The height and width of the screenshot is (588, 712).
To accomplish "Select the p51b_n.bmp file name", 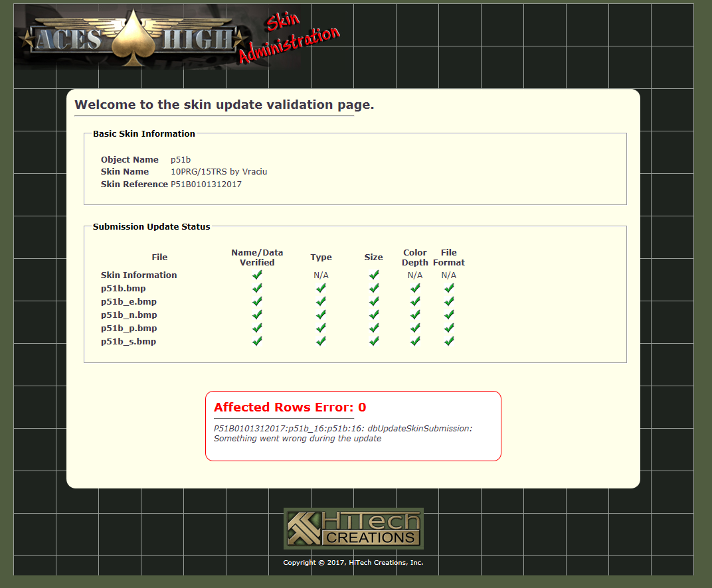I will tap(129, 315).
